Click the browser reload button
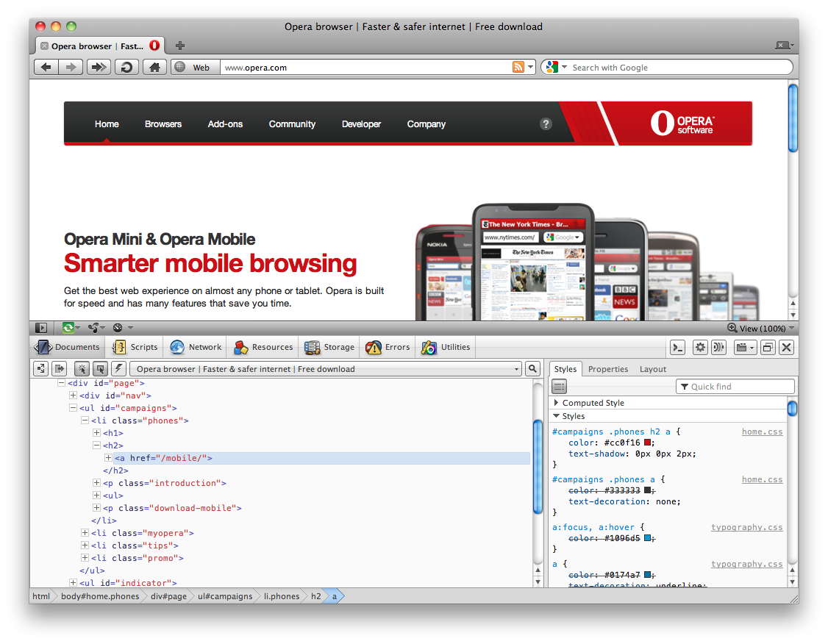 coord(126,68)
